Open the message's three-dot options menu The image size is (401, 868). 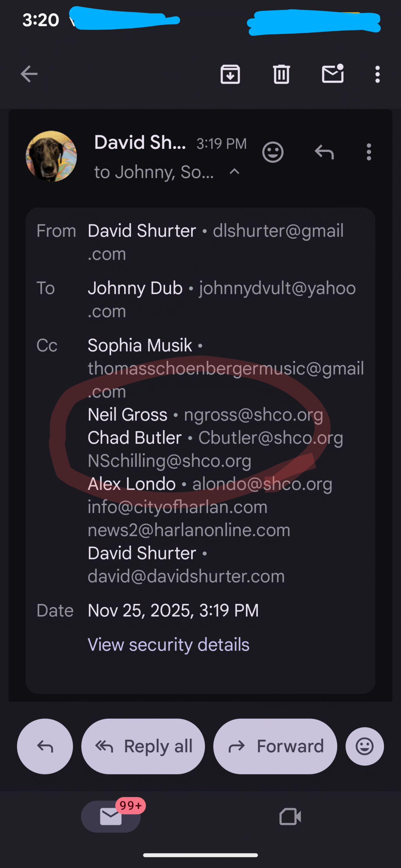[x=369, y=152]
